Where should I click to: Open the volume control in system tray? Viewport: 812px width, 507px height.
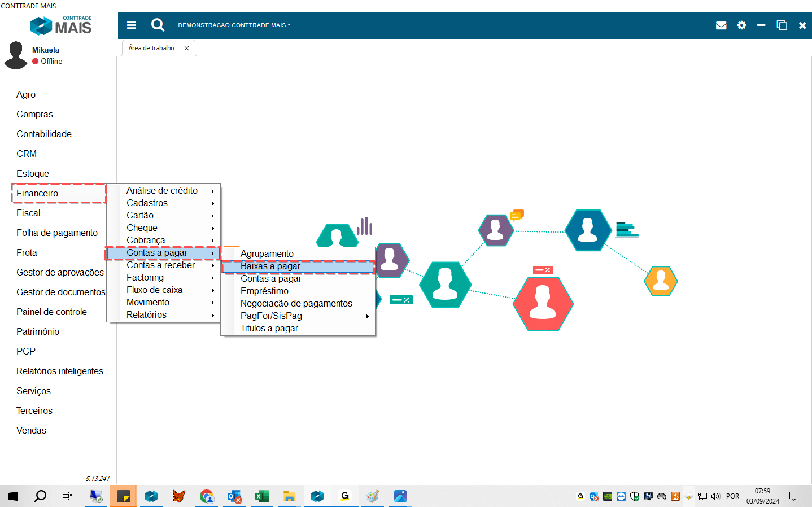(x=715, y=496)
